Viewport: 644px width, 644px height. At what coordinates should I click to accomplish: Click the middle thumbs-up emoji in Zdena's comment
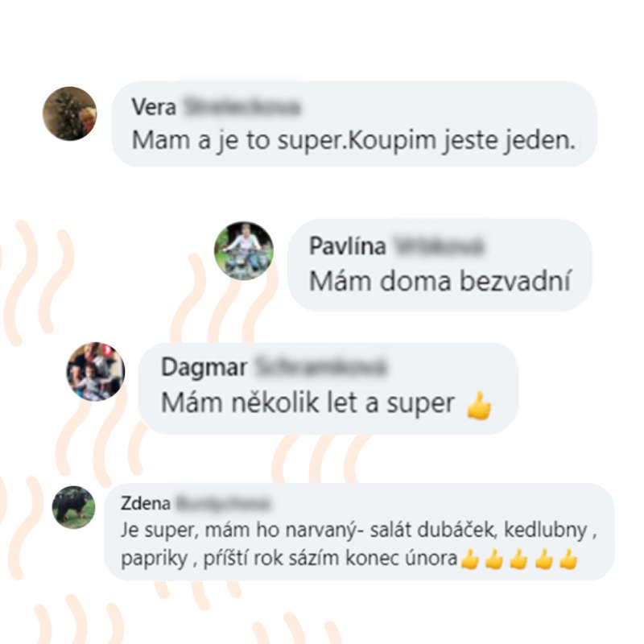(519, 559)
